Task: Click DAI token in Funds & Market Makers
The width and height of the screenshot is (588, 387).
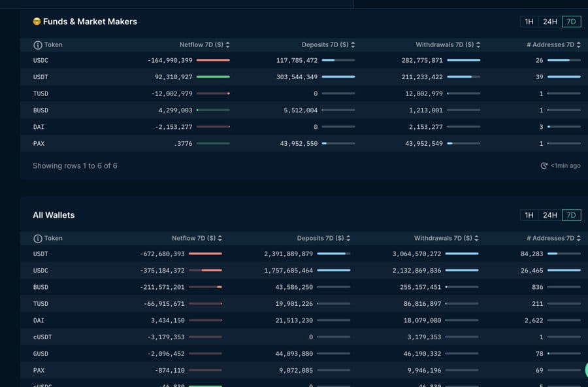Action: tap(39, 127)
